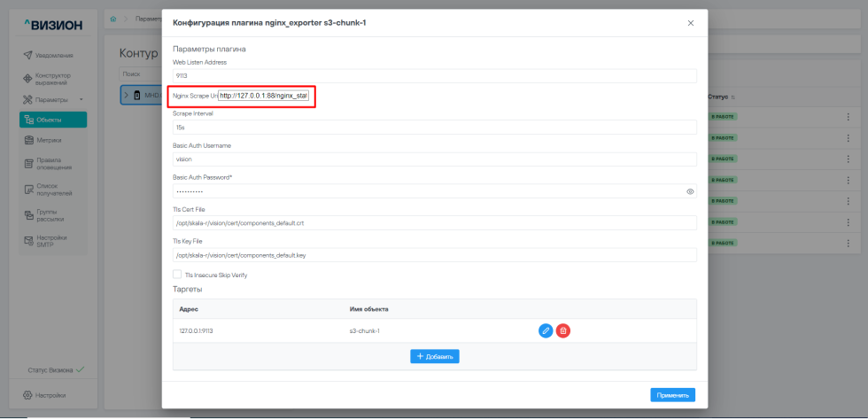Select the 127.0.0.1:9113 address cell
Screen dimensions: 868x419
click(196, 331)
